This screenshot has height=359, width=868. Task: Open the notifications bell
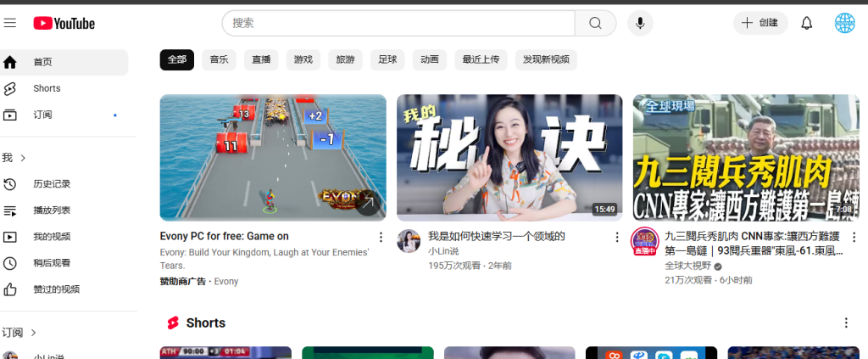click(x=806, y=23)
